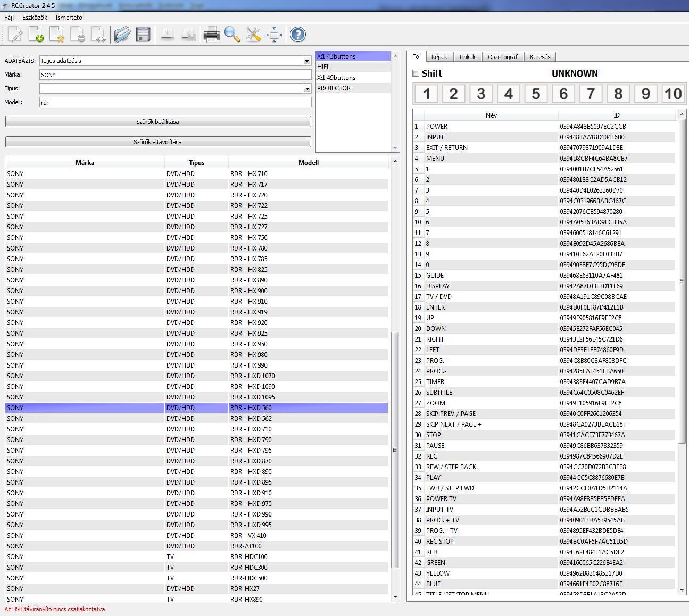Select the 'RDR - HXD 1070' model row
This screenshot has height=616, width=689.
(197, 376)
